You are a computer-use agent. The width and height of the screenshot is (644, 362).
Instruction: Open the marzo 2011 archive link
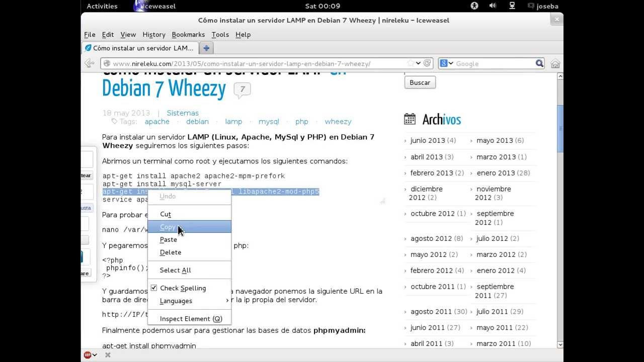[x=496, y=344]
